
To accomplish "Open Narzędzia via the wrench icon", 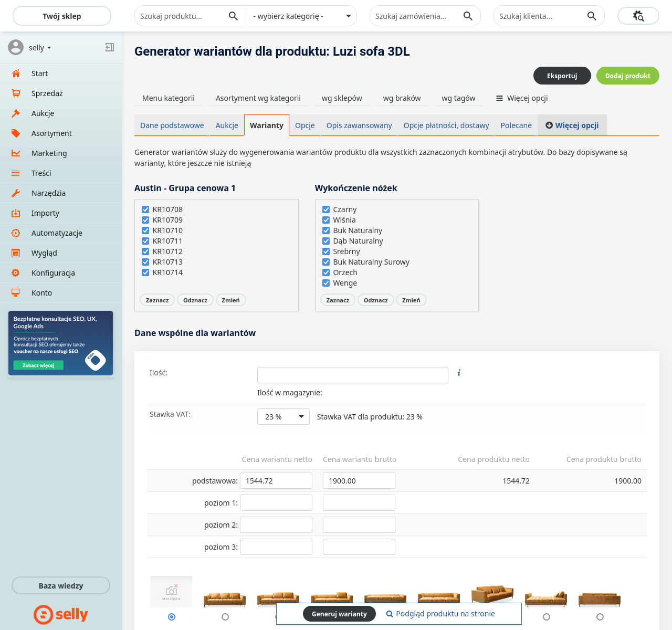I will pyautogui.click(x=16, y=193).
